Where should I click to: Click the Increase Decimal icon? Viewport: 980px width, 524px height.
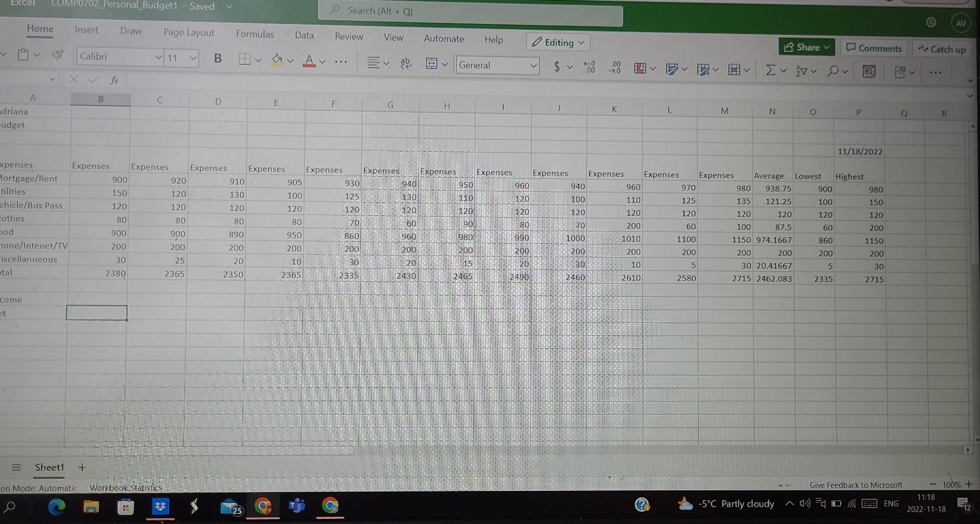pos(589,67)
